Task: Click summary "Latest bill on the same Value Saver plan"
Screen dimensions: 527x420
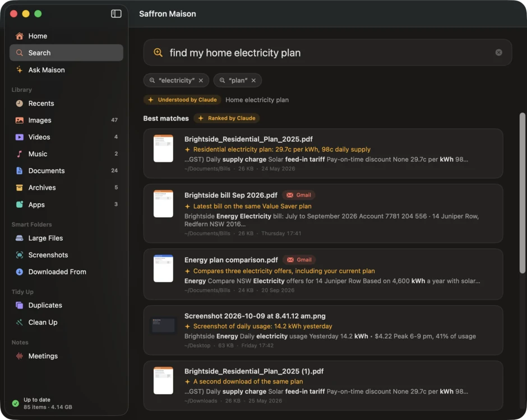Action: point(252,206)
